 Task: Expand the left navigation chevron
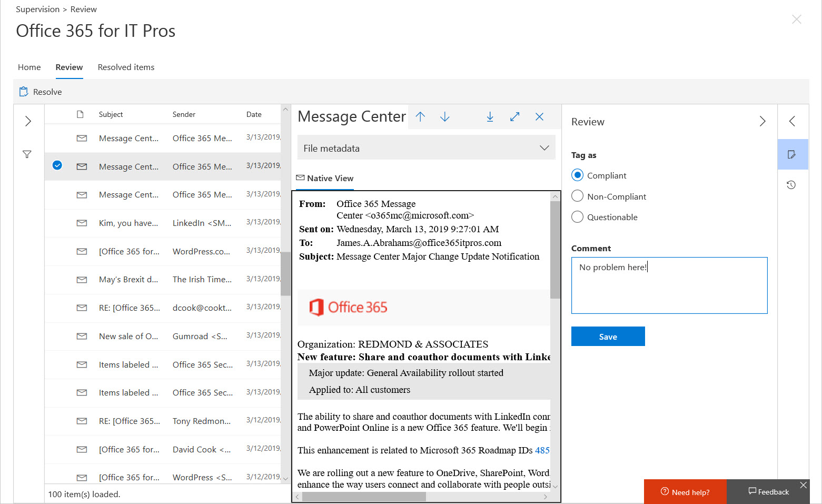(x=28, y=121)
